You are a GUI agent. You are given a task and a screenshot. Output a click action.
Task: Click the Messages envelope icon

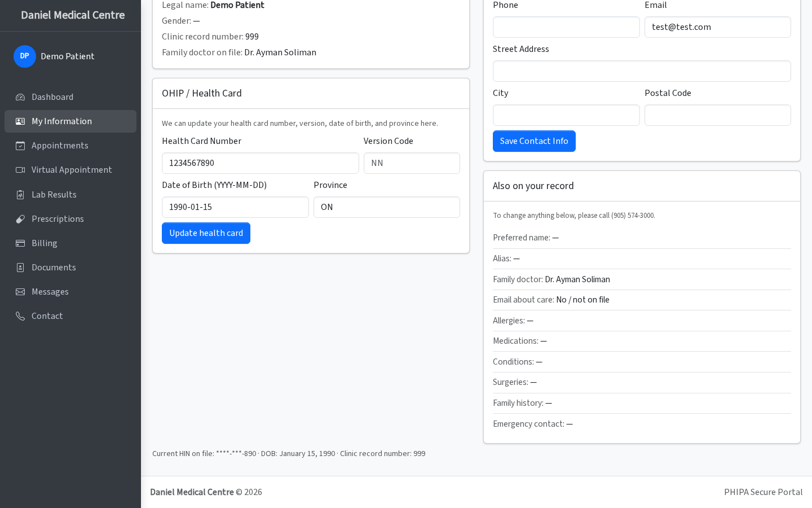[x=20, y=292]
